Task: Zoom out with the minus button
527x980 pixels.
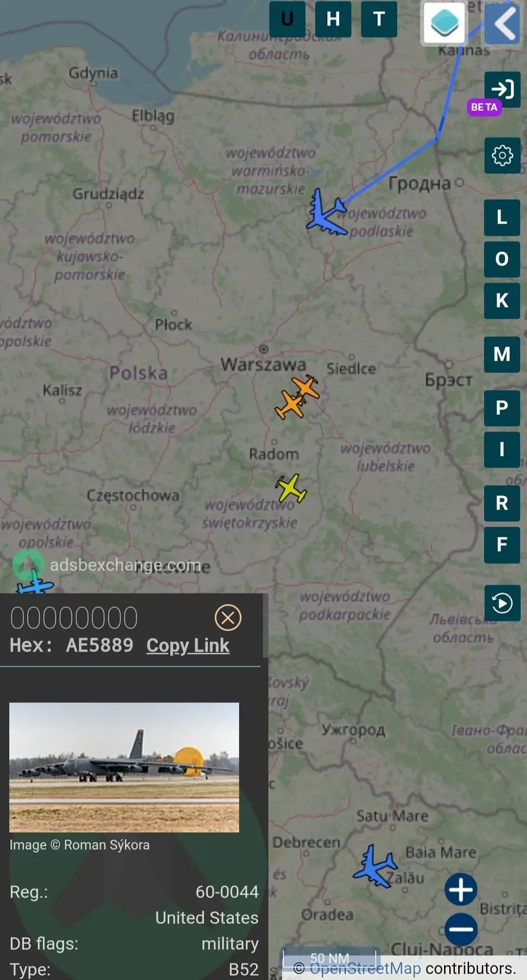Action: pos(461,929)
